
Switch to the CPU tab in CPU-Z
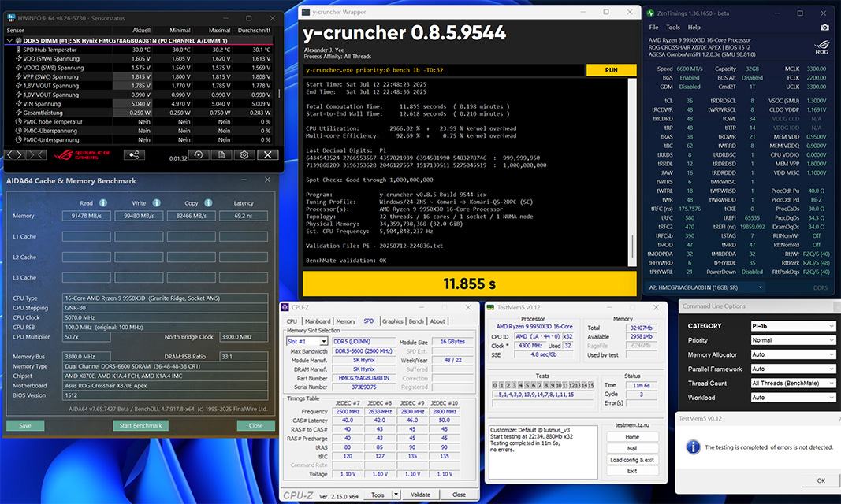point(292,321)
